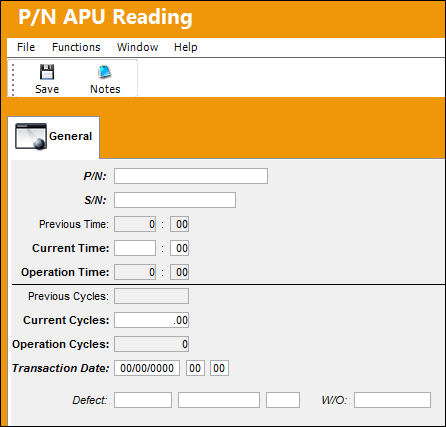
Task: Click the Current Time hours field
Action: tap(135, 248)
